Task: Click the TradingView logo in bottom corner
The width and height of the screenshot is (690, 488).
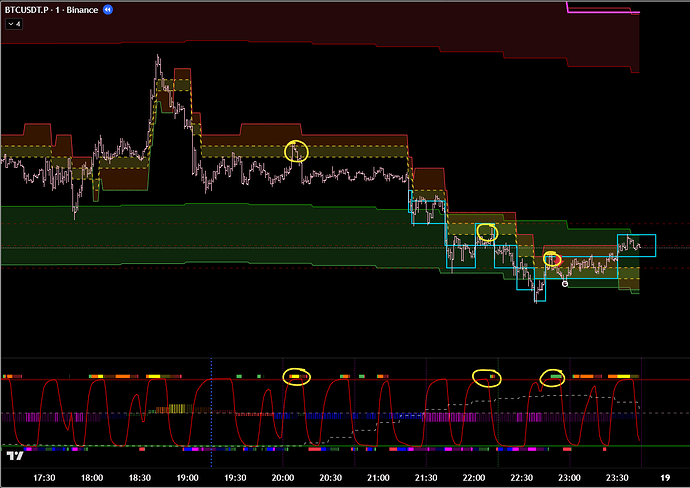Action: click(x=14, y=456)
